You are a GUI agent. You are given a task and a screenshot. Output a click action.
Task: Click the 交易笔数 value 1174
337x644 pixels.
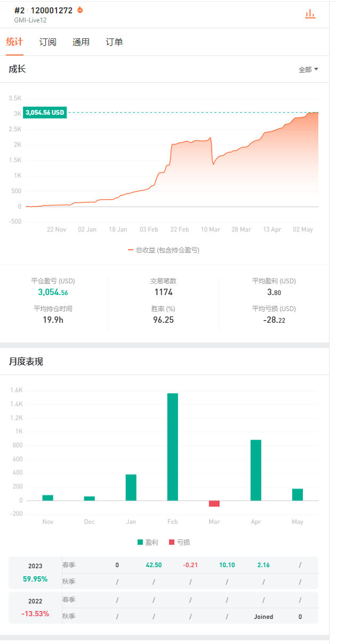[x=163, y=292]
